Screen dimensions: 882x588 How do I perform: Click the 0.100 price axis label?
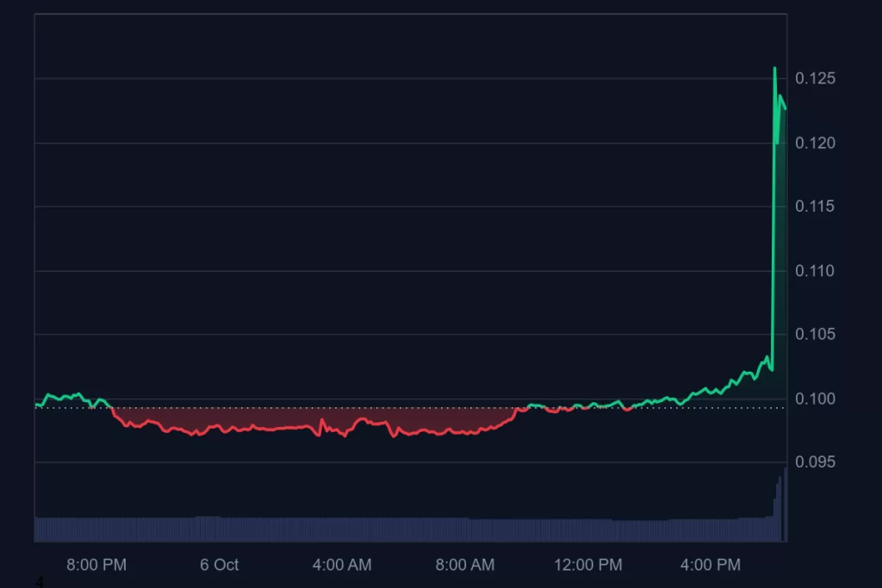[x=816, y=399]
